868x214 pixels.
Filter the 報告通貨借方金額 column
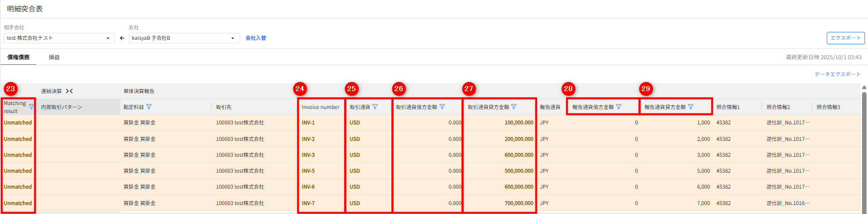coord(618,107)
